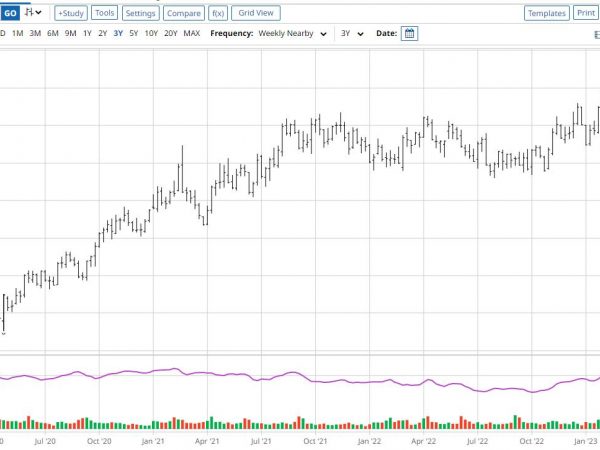Click the Compare button
This screenshot has width=600, height=450.
tap(183, 13)
